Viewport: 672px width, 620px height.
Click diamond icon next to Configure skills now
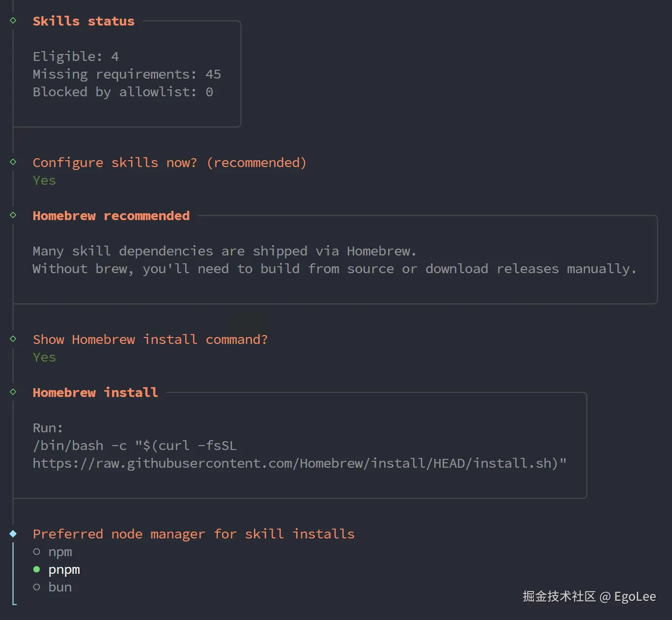(13, 162)
